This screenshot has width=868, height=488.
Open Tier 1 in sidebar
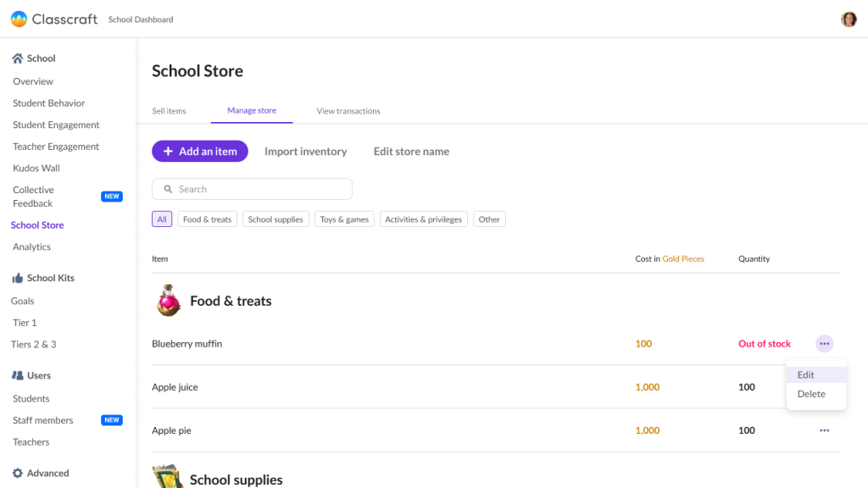point(25,323)
